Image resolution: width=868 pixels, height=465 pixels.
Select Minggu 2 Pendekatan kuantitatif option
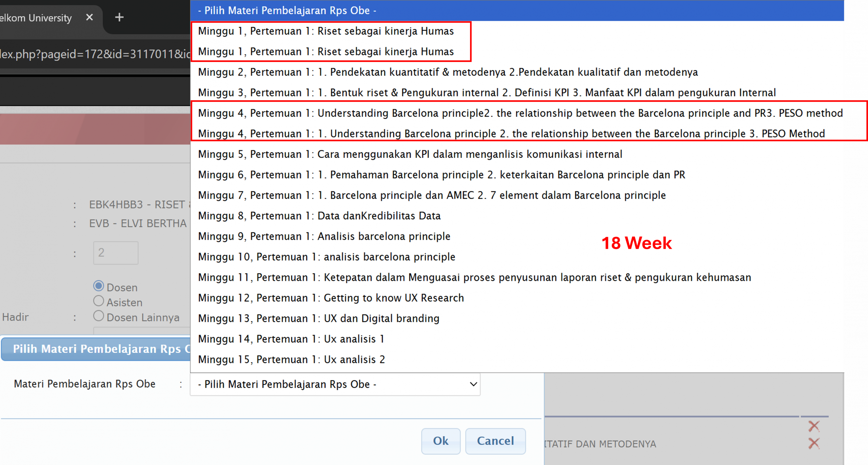[x=517, y=72]
